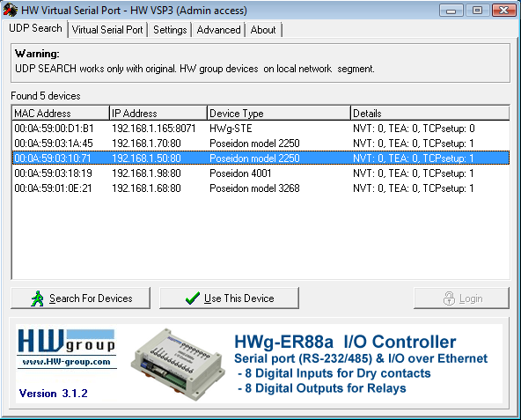
Task: Sort by the Device Type column header
Action: pos(279,114)
